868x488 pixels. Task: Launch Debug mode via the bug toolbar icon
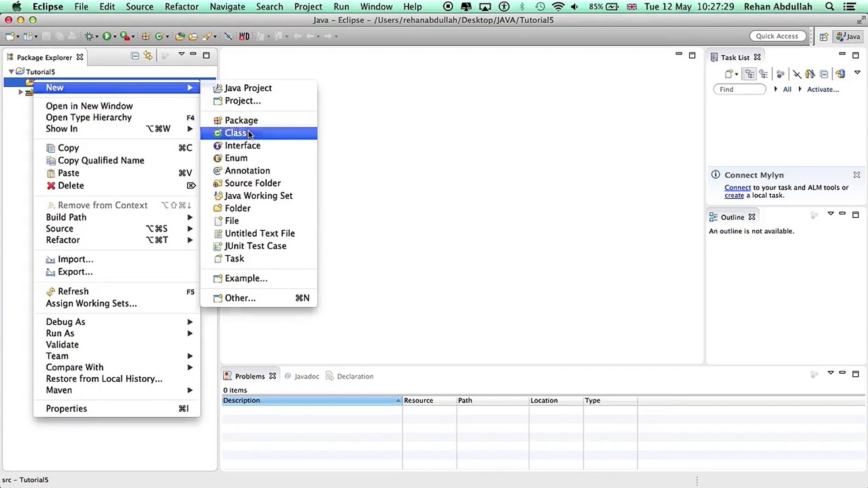[x=90, y=36]
